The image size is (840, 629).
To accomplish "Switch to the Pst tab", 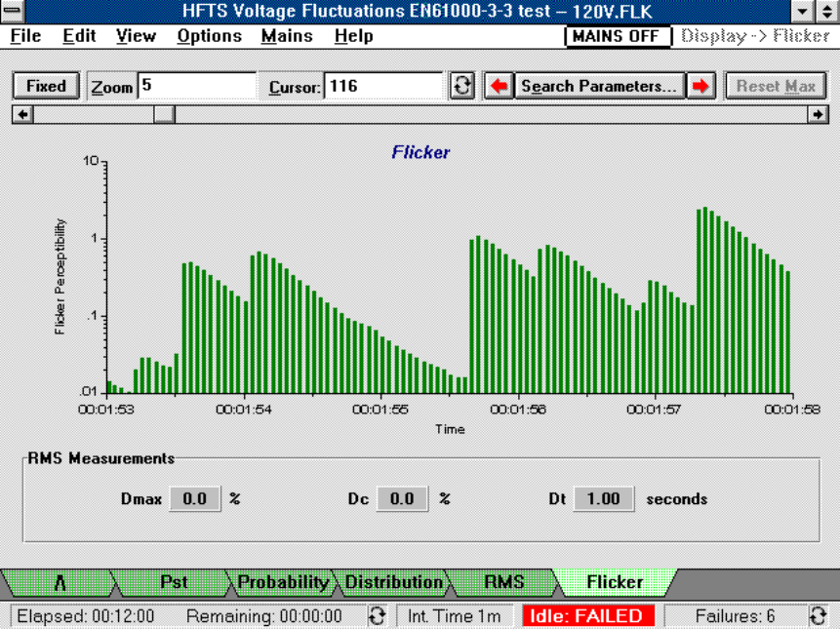I will pos(174,582).
